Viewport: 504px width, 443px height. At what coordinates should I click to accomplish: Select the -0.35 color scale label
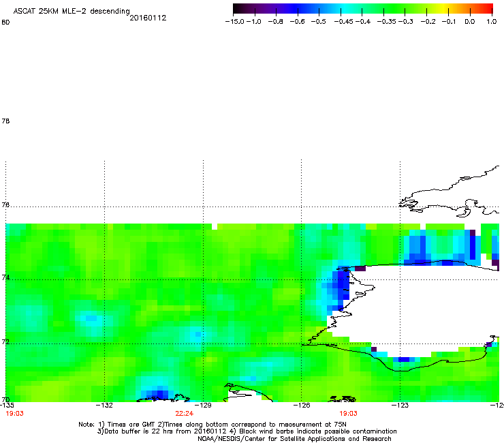[387, 22]
